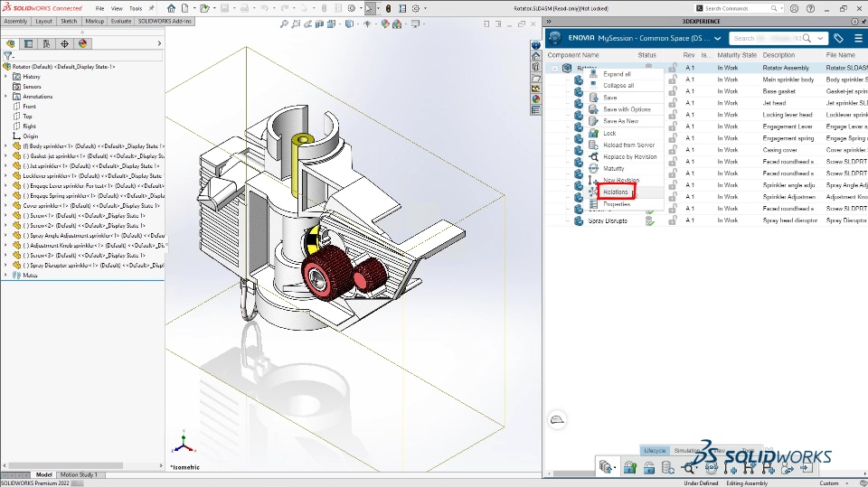This screenshot has width=868, height=487.
Task: Toggle the lock on the Casing cover row
Action: pyautogui.click(x=673, y=149)
